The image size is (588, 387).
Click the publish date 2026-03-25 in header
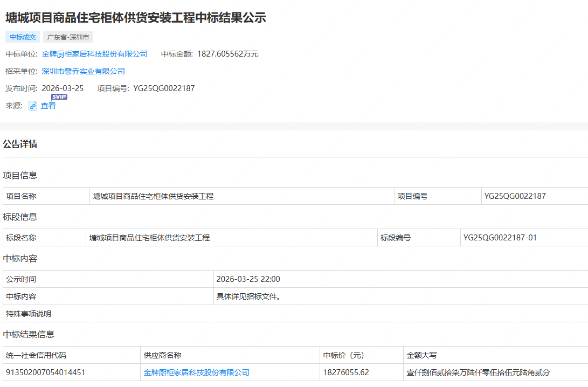pos(63,88)
